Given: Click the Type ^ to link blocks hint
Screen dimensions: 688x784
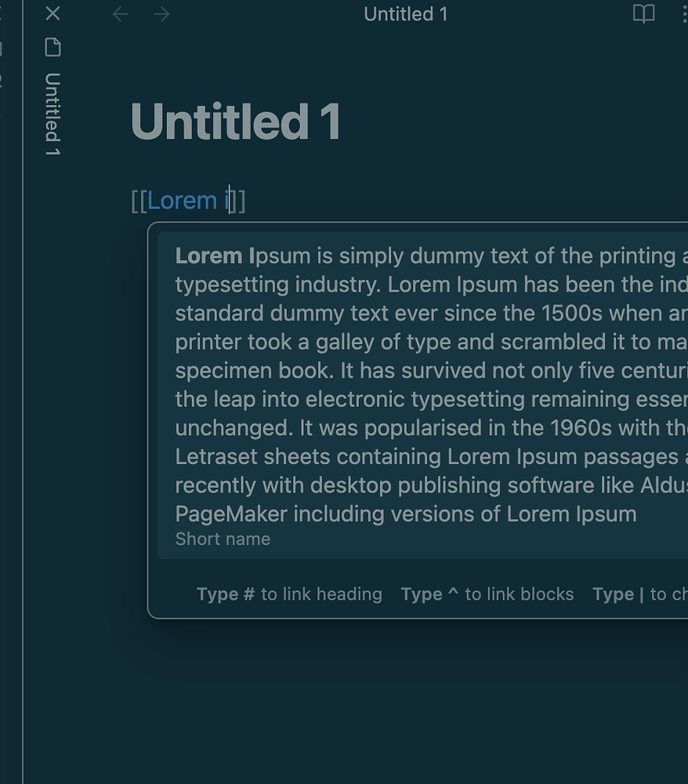Looking at the screenshot, I should tap(487, 593).
